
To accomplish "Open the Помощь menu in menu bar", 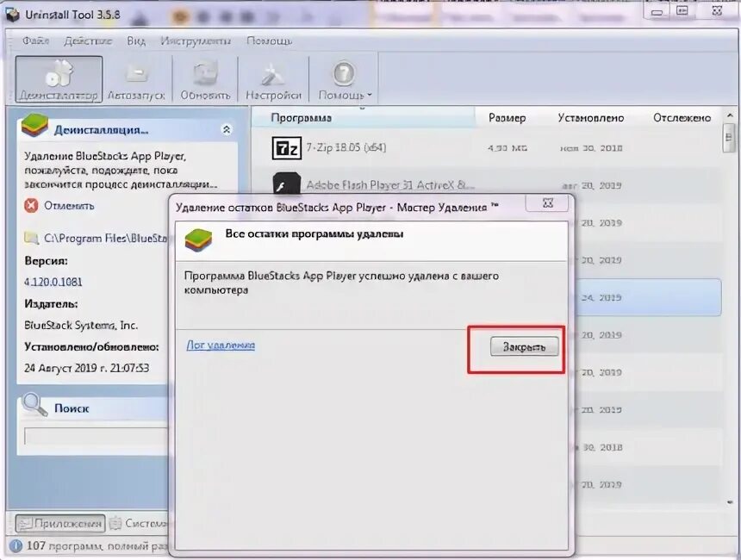I will (x=270, y=40).
